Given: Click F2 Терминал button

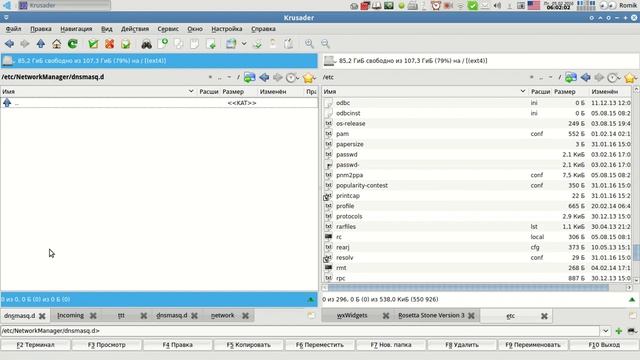Looking at the screenshot, I should coord(36,345).
